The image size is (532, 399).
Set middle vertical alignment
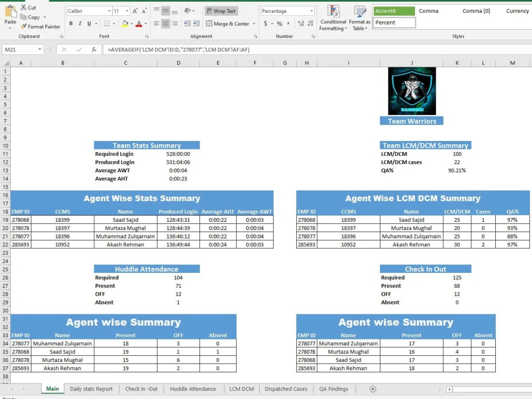[x=165, y=11]
